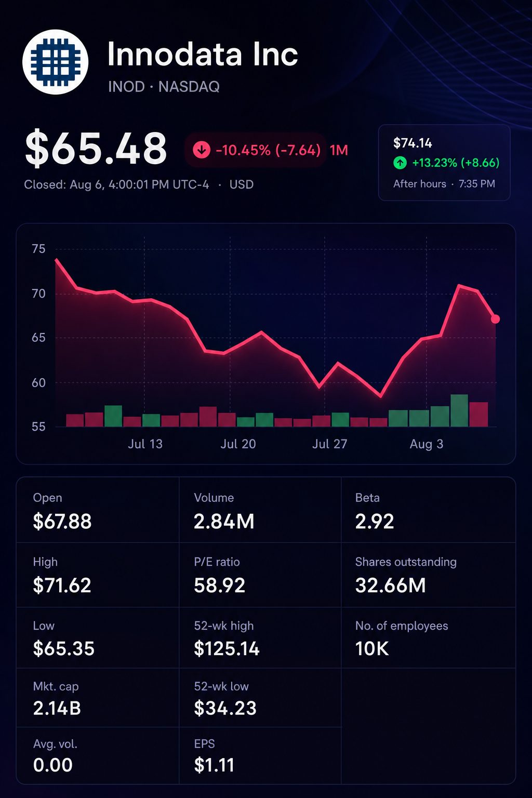Click the last red volume bar
The height and width of the screenshot is (798, 532).
point(478,414)
